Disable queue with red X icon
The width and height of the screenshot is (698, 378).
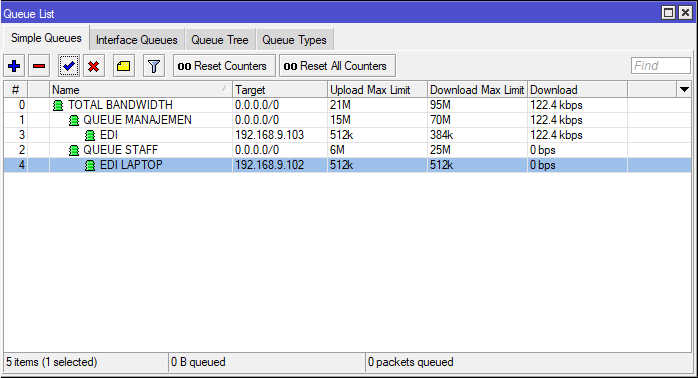coord(93,66)
